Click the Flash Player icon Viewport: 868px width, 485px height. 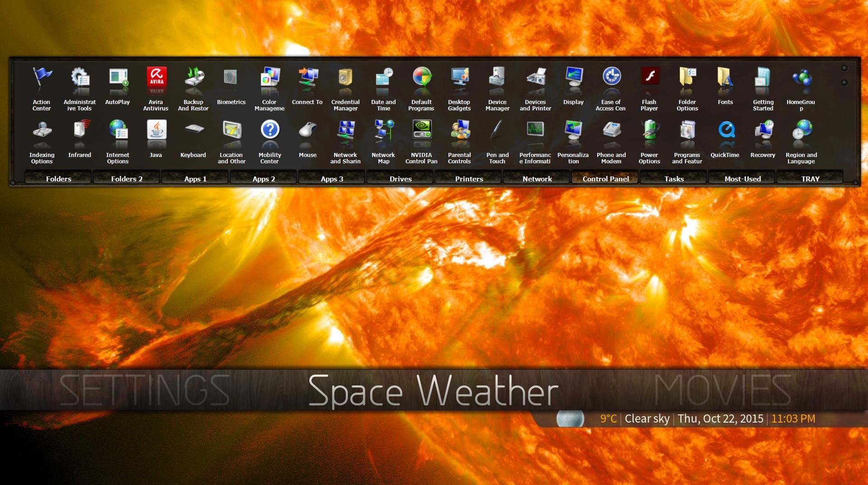point(649,77)
